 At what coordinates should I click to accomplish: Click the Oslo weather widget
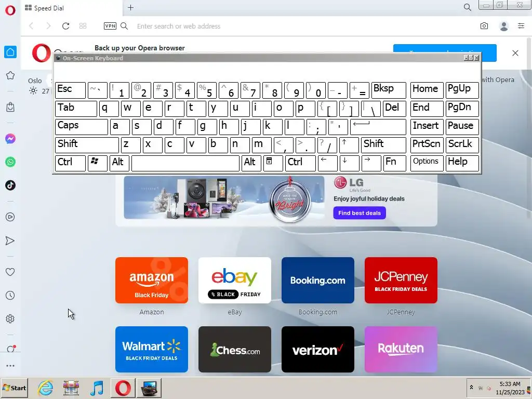pyautogui.click(x=39, y=86)
